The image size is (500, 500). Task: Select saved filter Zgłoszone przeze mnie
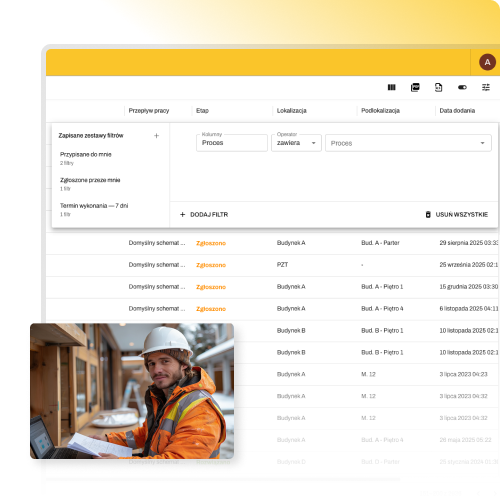tap(90, 184)
